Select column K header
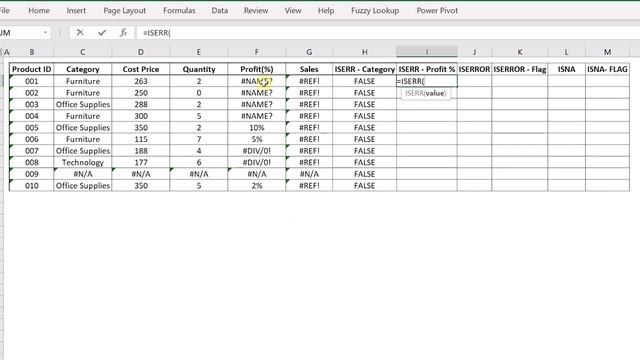 click(x=520, y=52)
